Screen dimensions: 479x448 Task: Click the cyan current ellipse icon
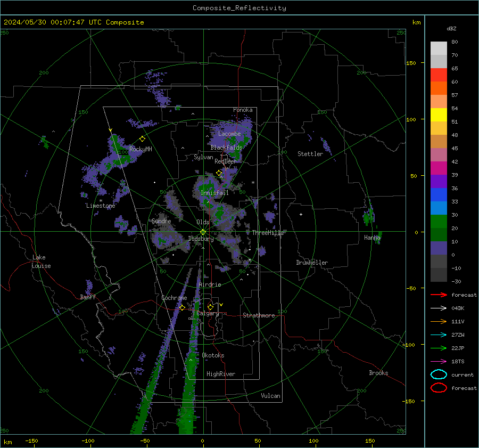[439, 374]
